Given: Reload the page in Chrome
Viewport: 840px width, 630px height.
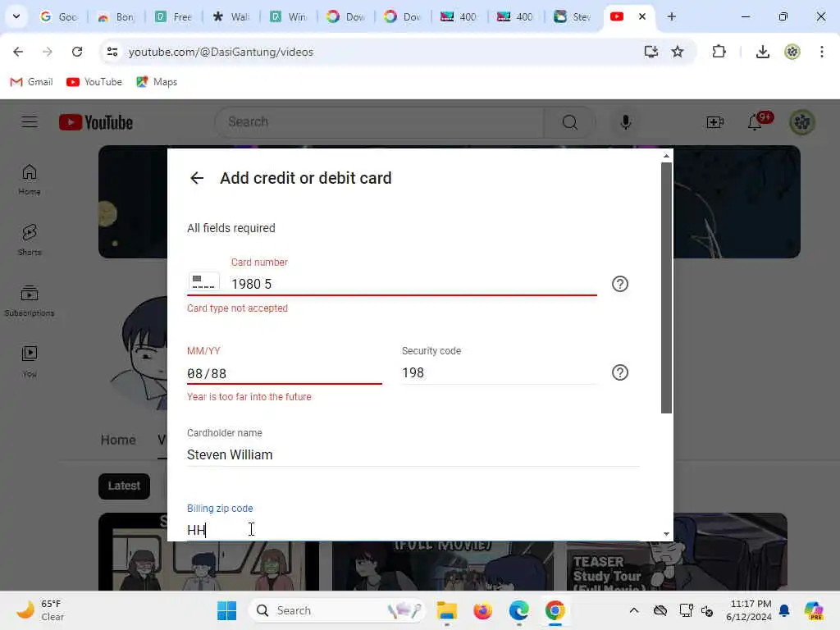Looking at the screenshot, I should point(77,52).
